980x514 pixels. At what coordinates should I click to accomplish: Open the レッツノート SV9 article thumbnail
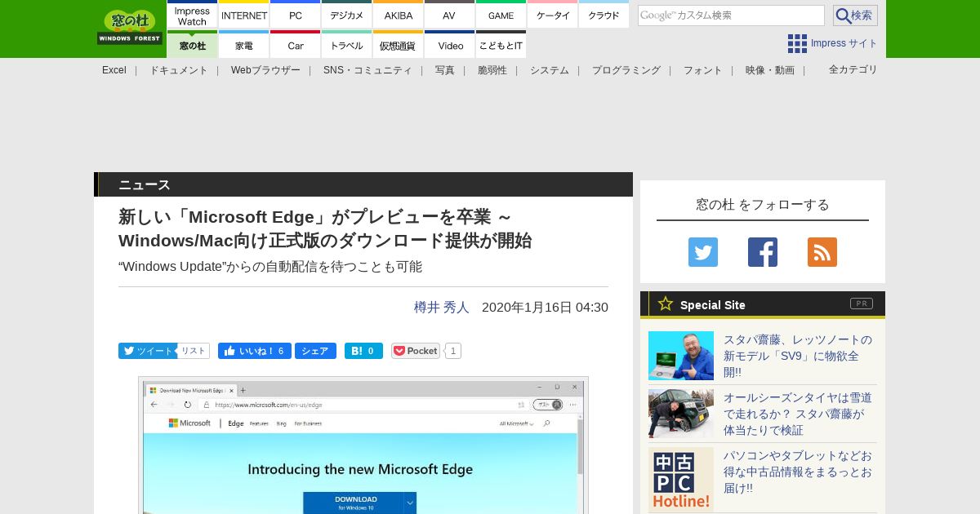tap(681, 356)
